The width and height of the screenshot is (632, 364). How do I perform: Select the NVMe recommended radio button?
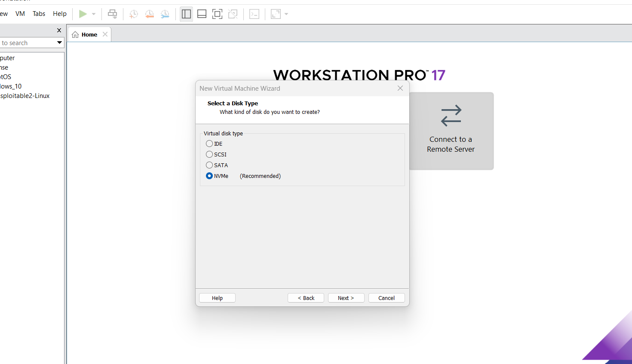[209, 176]
